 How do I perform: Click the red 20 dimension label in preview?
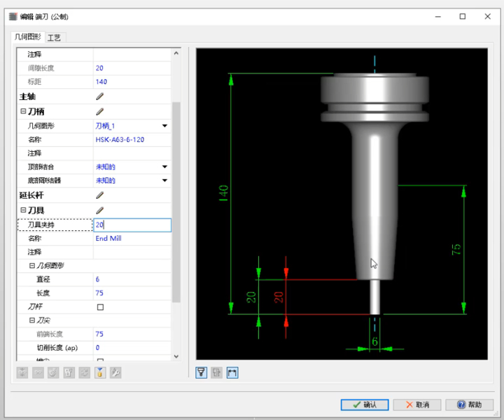(279, 297)
